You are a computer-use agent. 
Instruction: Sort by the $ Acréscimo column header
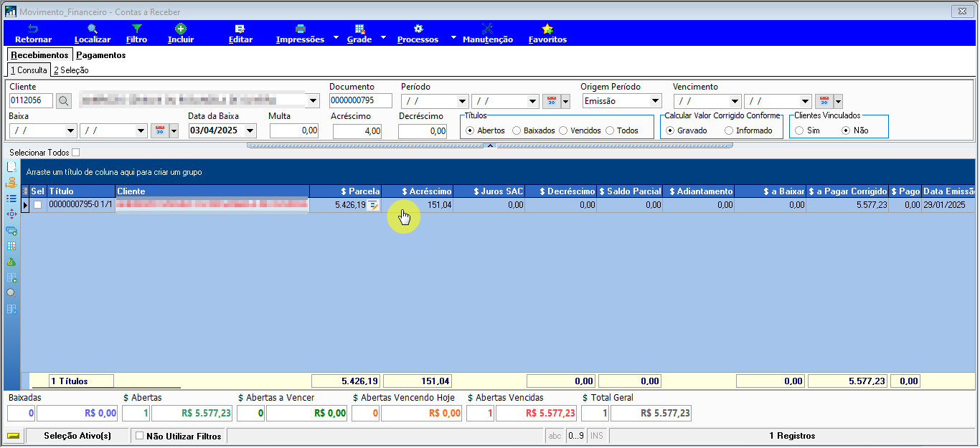[417, 191]
